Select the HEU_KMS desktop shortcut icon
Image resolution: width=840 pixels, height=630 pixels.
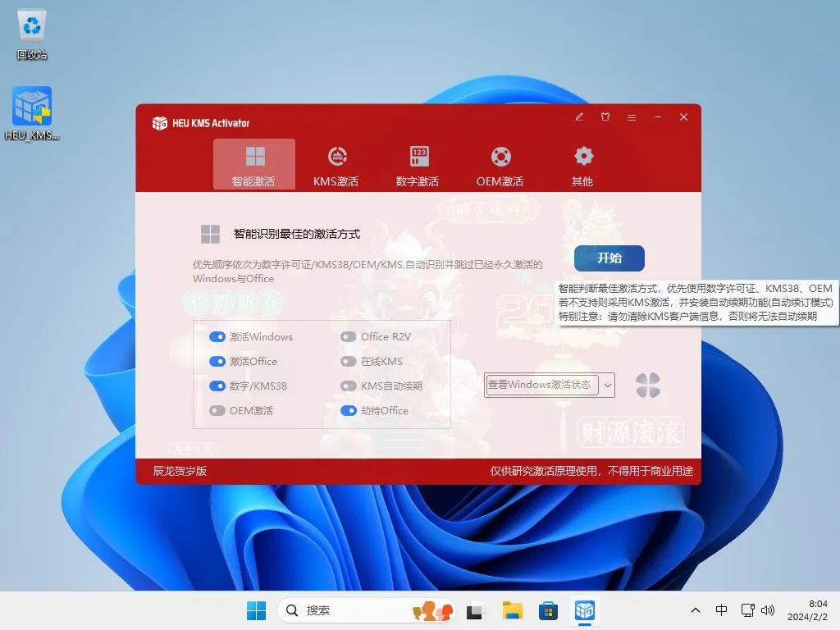point(32,113)
